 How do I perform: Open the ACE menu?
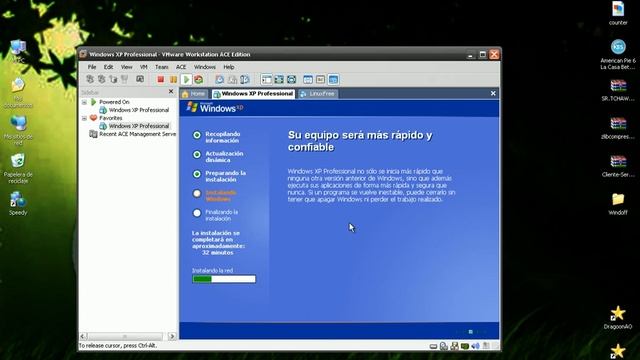coord(181,67)
